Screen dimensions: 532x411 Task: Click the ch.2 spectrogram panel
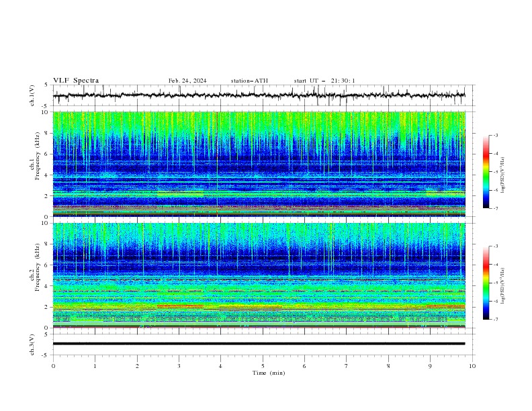click(x=259, y=275)
